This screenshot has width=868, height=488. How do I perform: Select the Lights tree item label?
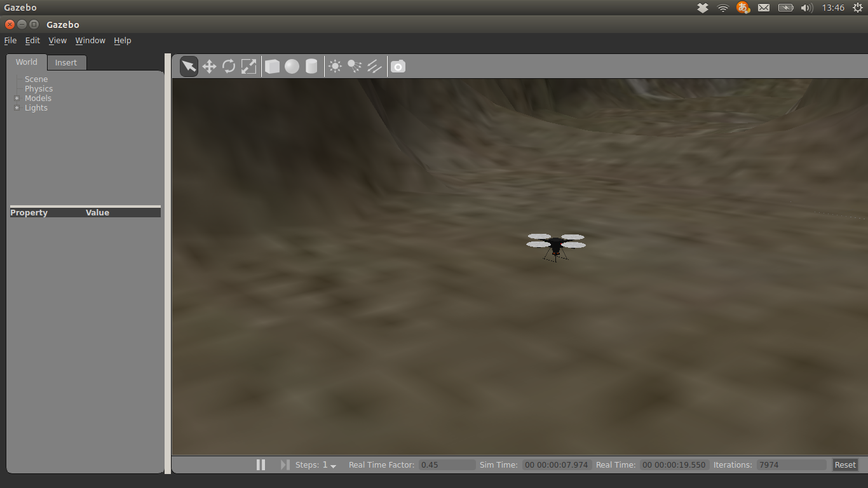point(36,108)
